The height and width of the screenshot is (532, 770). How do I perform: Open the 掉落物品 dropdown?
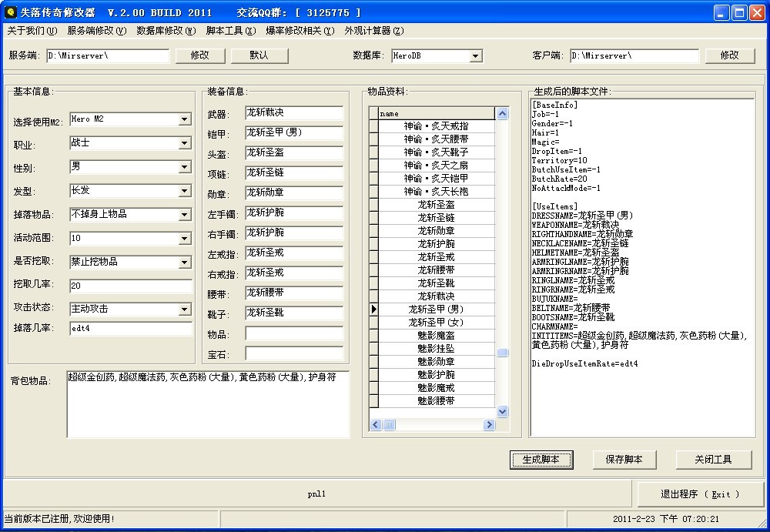(185, 215)
